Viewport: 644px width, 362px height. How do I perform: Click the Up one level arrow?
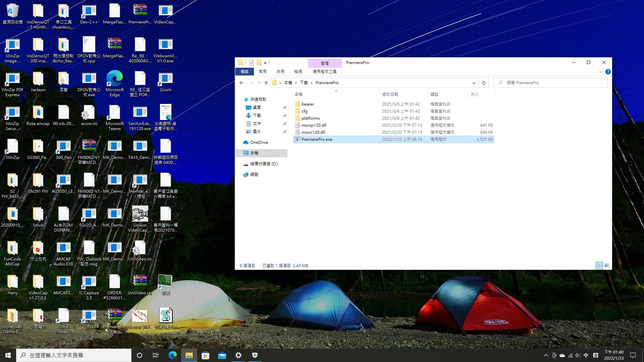pos(266,83)
